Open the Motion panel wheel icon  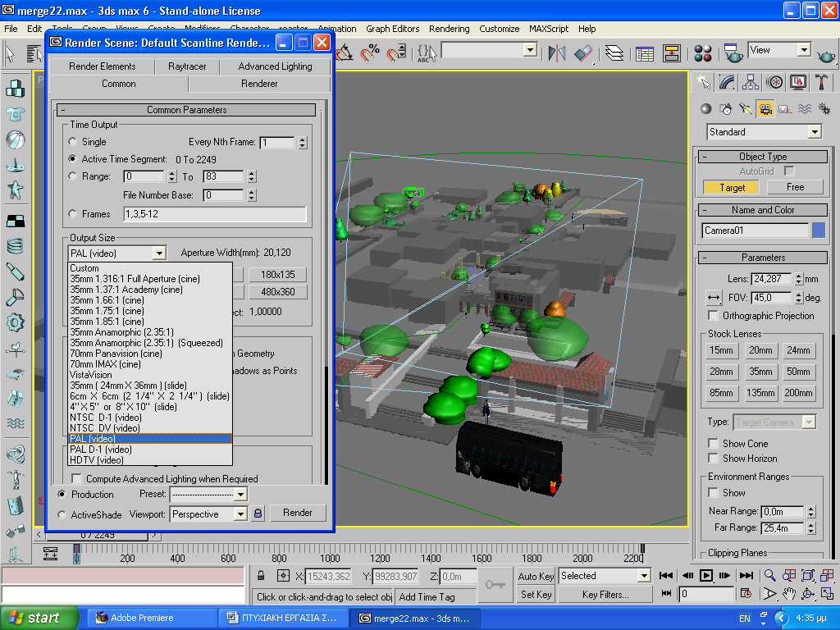pyautogui.click(x=774, y=82)
